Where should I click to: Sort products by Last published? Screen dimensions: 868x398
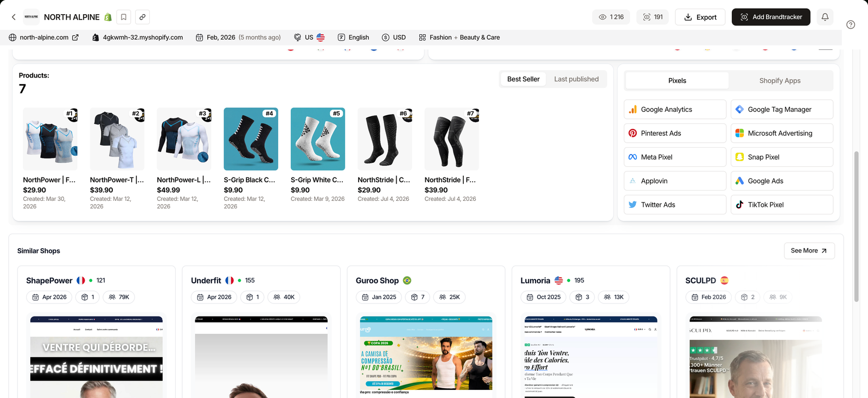click(x=576, y=79)
